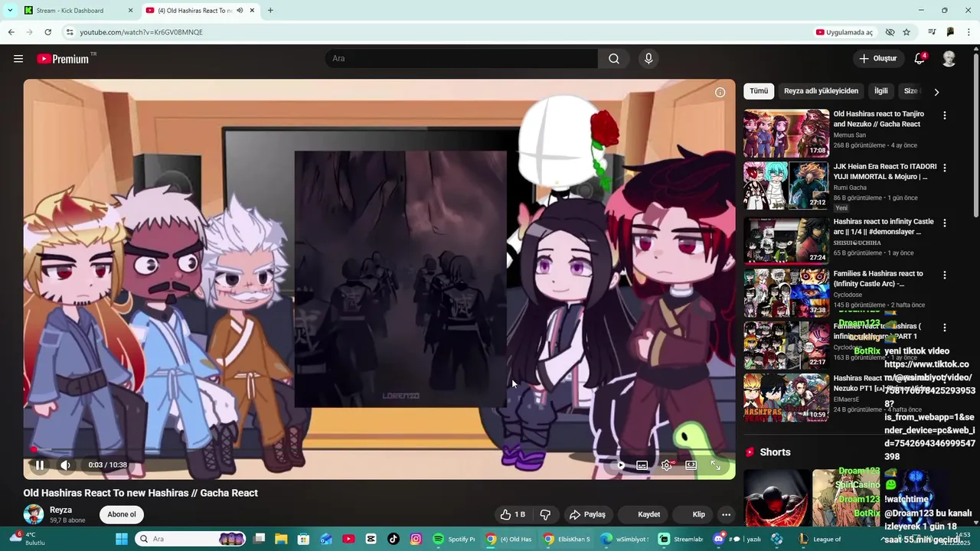
Task: Bookmark this page with the star
Action: tap(906, 32)
